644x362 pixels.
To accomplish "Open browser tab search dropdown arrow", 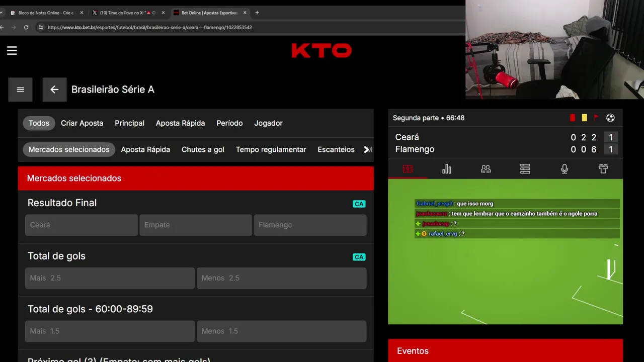I will click(2, 13).
